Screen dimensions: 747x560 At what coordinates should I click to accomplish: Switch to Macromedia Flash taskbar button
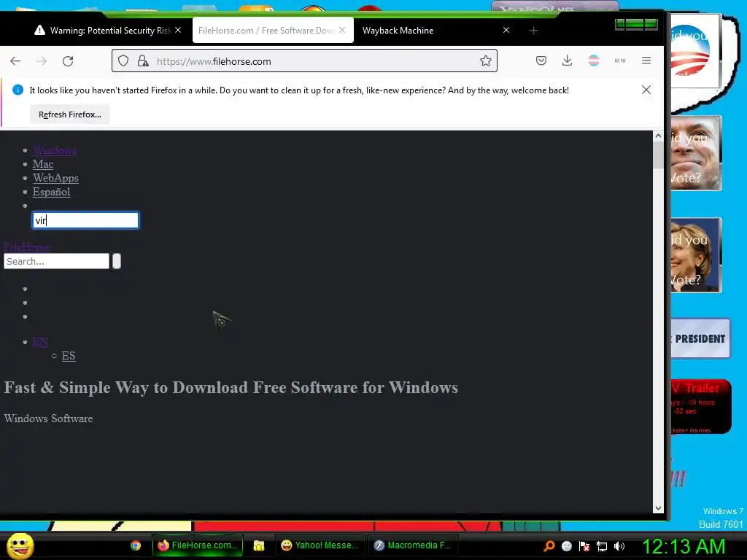coord(413,545)
